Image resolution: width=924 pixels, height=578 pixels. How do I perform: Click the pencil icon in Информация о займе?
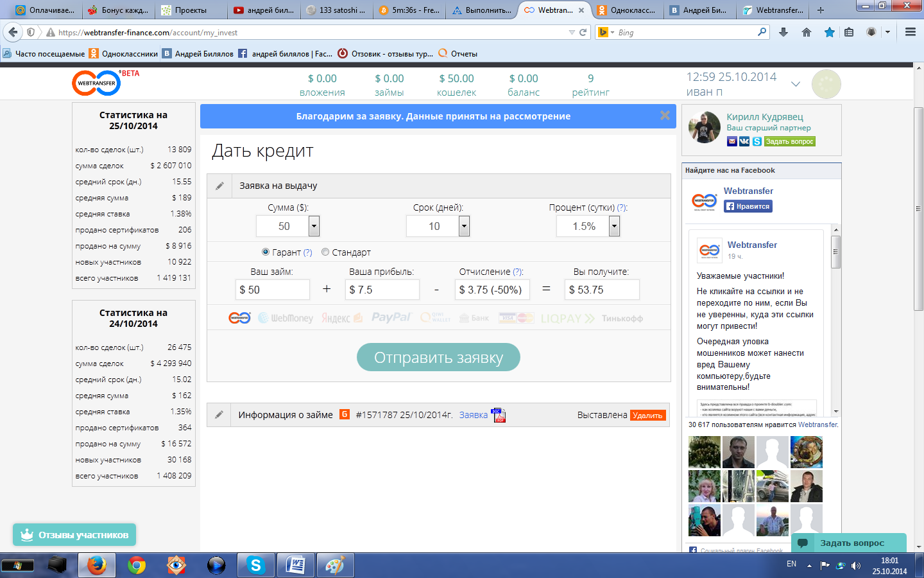click(219, 415)
